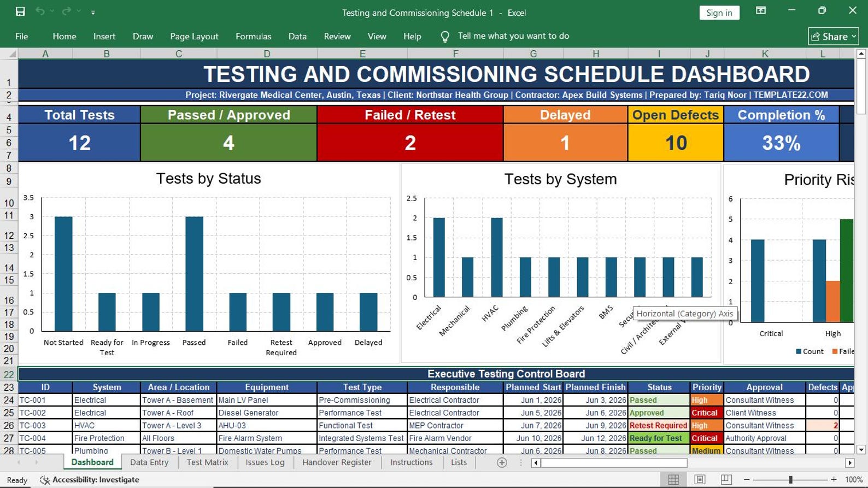Image resolution: width=868 pixels, height=488 pixels.
Task: Select the Dashboard sheet tab
Action: pos(92,462)
